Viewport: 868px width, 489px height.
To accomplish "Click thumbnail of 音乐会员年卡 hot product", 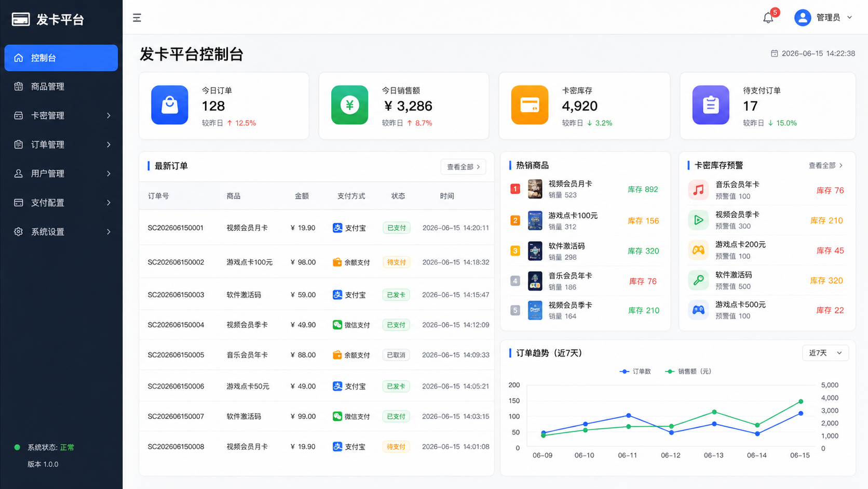I will point(535,281).
